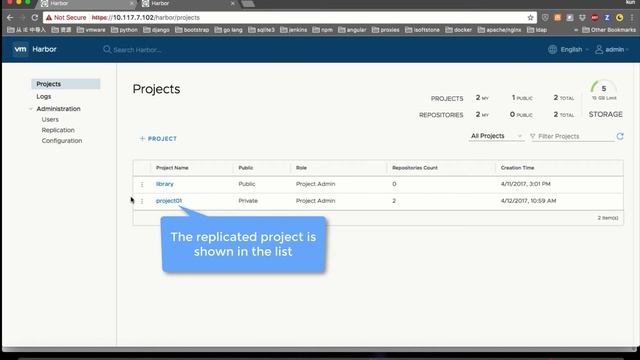Open the django bookmarks folder

156,30
